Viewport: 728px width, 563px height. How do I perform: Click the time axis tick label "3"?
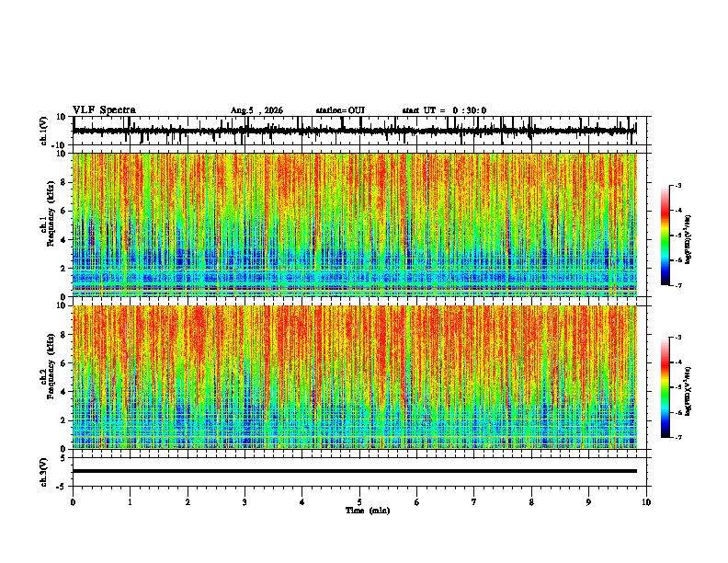point(245,502)
